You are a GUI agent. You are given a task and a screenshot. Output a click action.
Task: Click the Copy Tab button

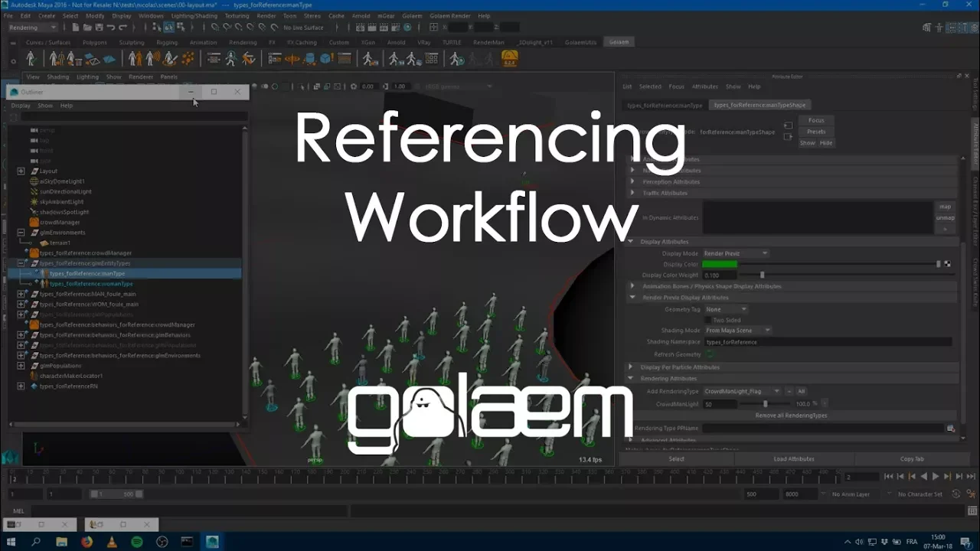912,459
